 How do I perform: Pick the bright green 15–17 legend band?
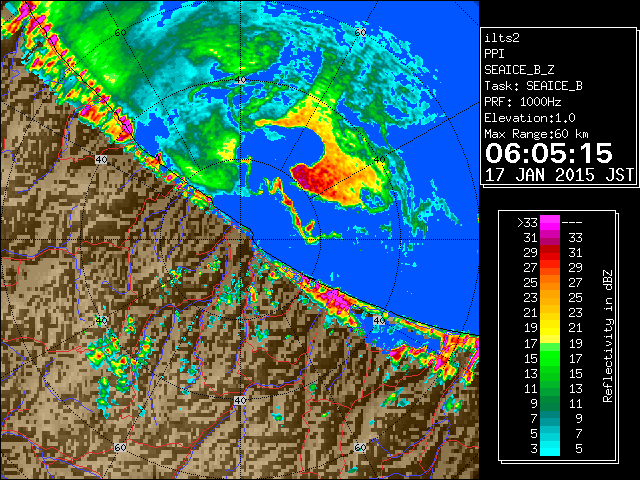[x=550, y=358]
